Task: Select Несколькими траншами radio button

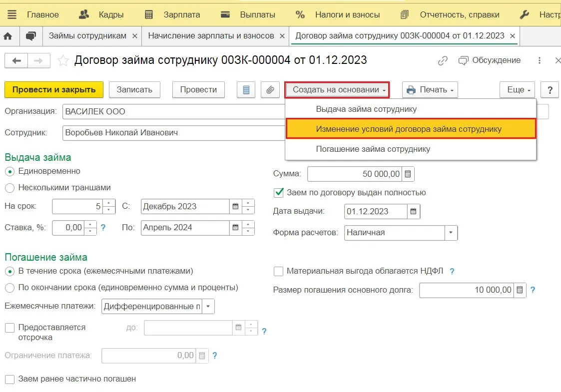Action: (9, 188)
